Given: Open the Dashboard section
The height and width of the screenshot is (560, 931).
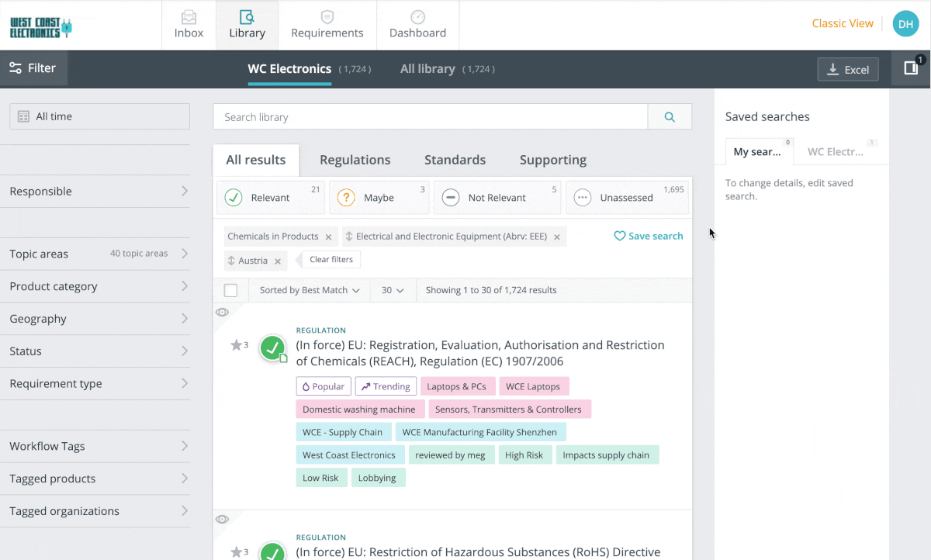Looking at the screenshot, I should [417, 25].
